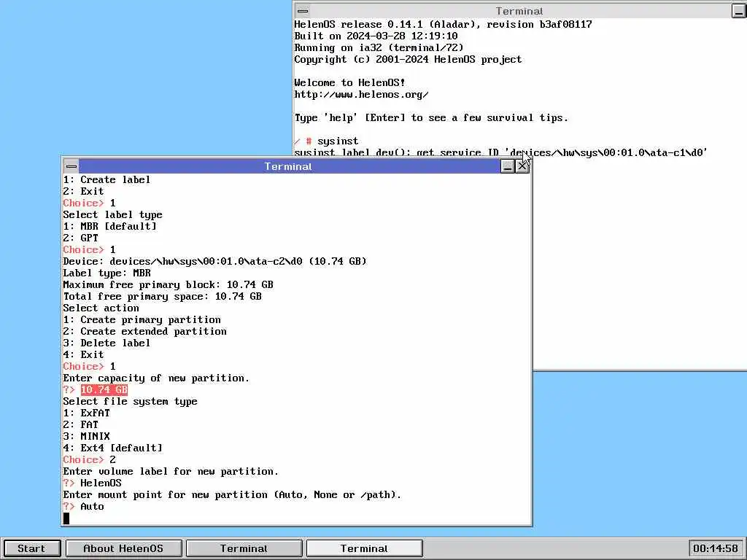Click highlighted '10.74 GB' capacity text

point(104,389)
